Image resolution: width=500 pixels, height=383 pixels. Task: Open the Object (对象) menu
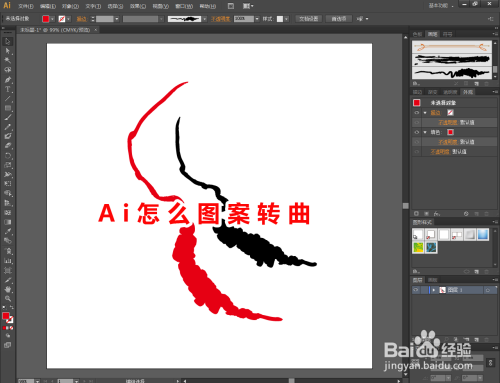click(70, 6)
